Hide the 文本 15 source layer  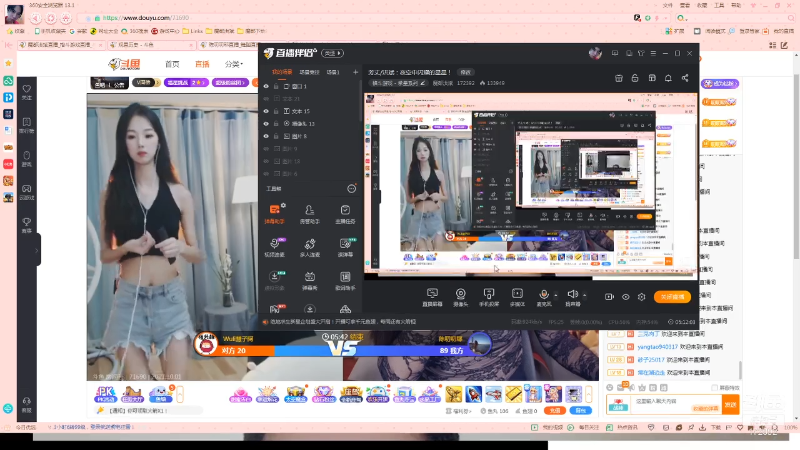(x=266, y=111)
